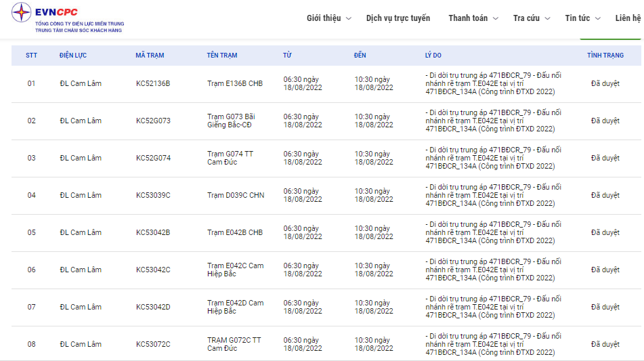Viewport: 644px width, 361px height.
Task: Click station name Trạm G073 Bãi Giềng Bắc-CĐ
Action: (231, 121)
